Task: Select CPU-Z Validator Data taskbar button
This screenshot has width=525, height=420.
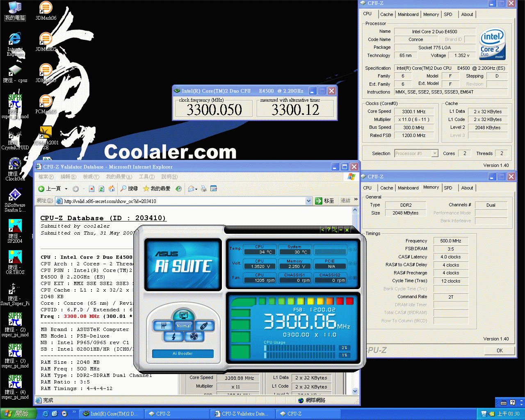Action: pyautogui.click(x=242, y=414)
